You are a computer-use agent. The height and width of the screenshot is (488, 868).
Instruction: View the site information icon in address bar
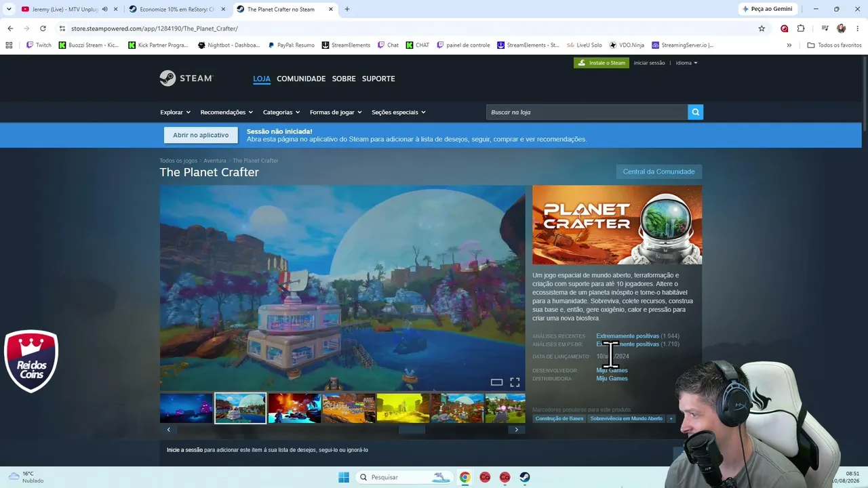62,28
